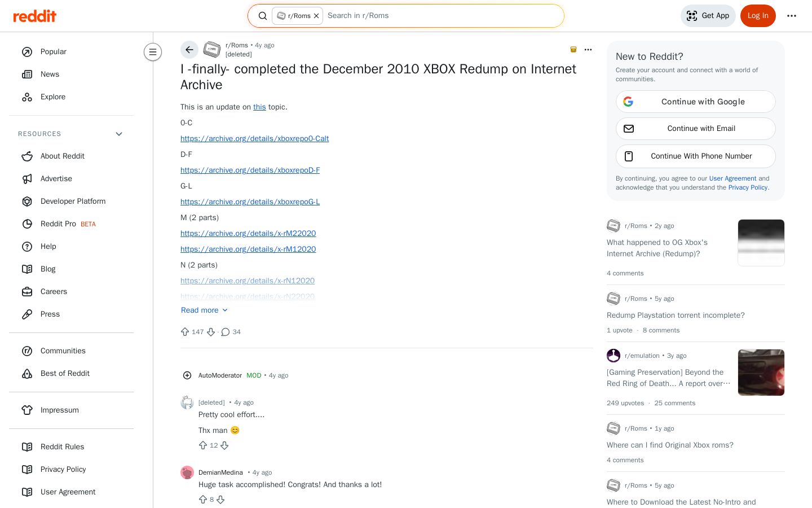The width and height of the screenshot is (812, 508).
Task: Open thumbnail of OG Xbox Internet Archive post
Action: click(761, 243)
